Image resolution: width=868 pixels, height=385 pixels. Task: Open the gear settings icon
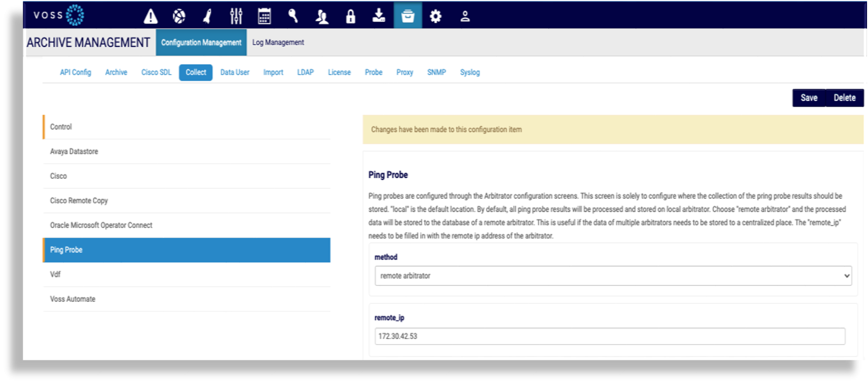coord(436,17)
